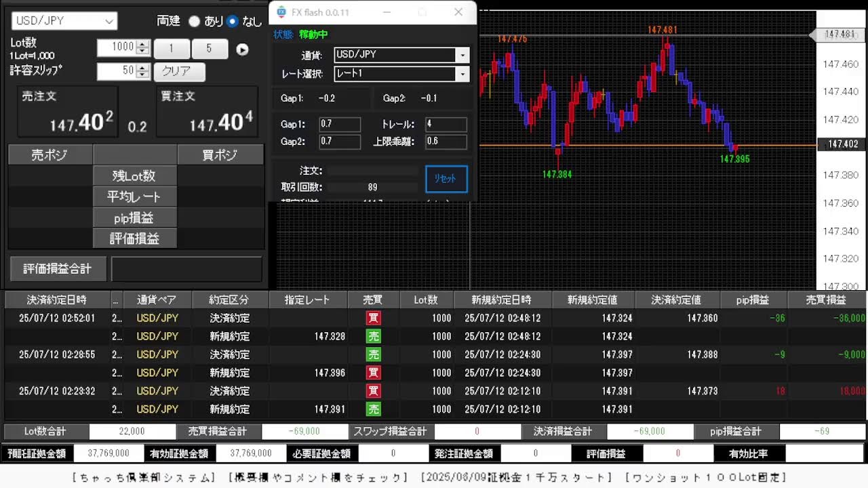This screenshot has width=868, height=488.
Task: Increase Lot数 with the up stepper arrow
Action: [142, 44]
